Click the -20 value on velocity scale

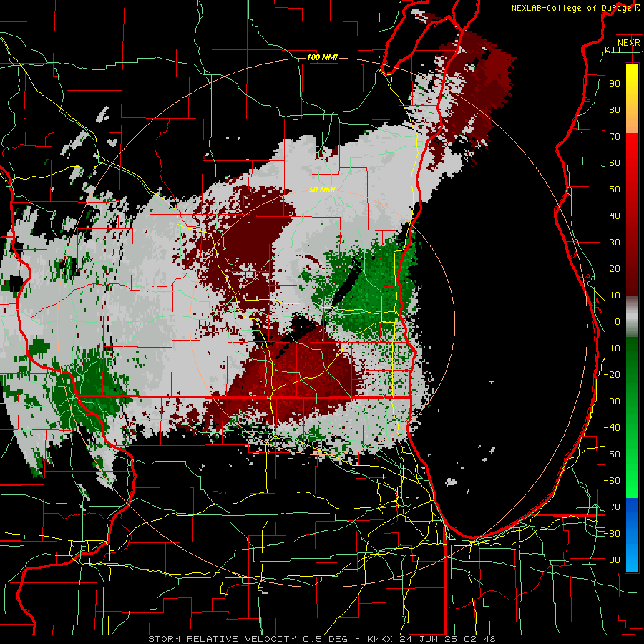(612, 374)
